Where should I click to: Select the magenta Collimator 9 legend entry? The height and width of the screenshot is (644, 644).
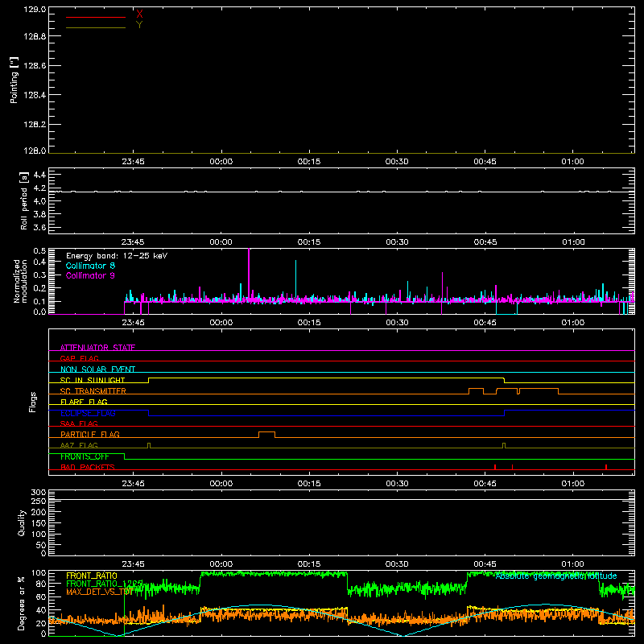coord(90,275)
